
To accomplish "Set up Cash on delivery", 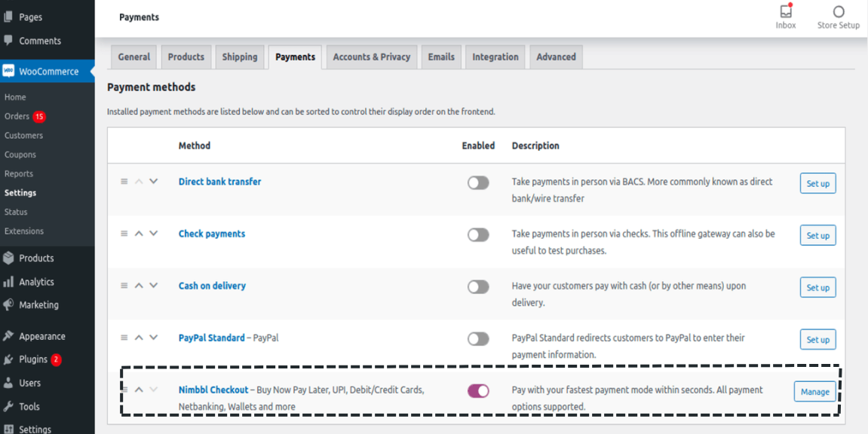I will tap(817, 288).
